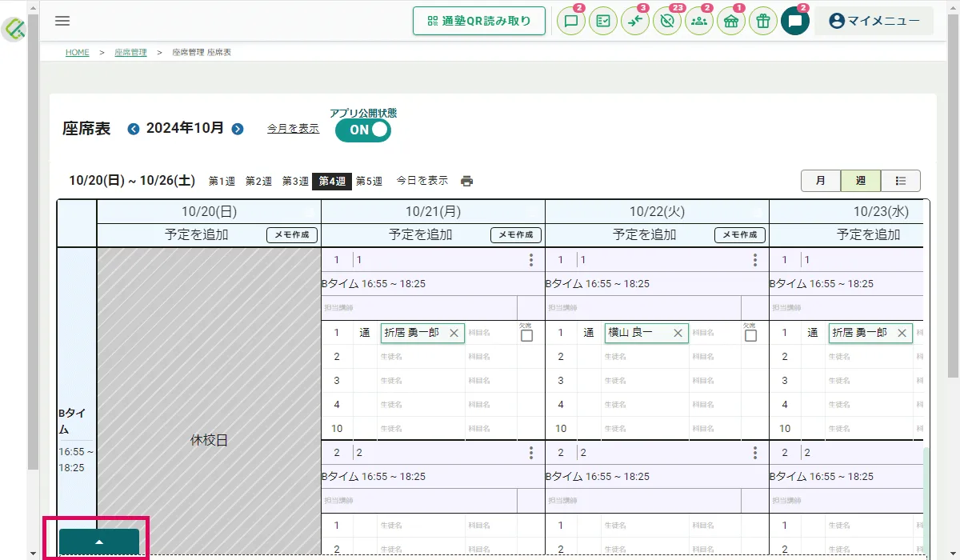Click the gift box icon
This screenshot has width=960, height=560.
pyautogui.click(x=763, y=21)
